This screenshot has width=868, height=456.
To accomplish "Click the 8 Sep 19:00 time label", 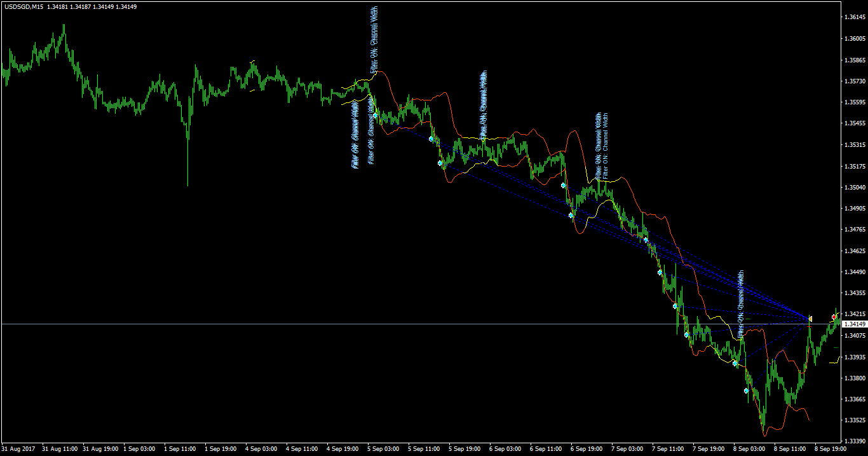I will tap(831, 449).
